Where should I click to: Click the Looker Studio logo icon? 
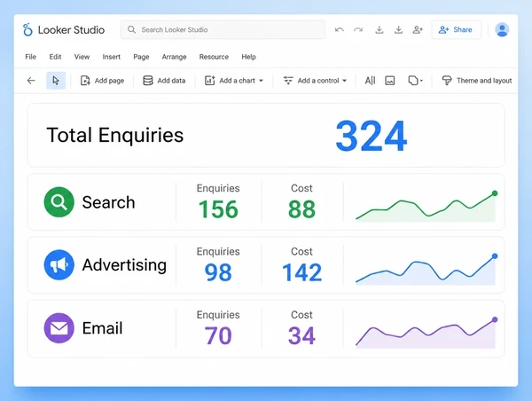click(27, 29)
